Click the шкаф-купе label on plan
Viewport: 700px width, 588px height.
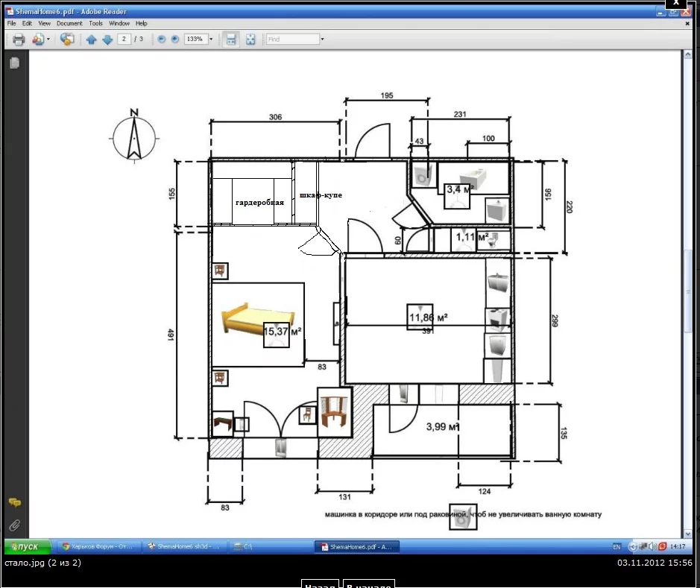pos(321,195)
